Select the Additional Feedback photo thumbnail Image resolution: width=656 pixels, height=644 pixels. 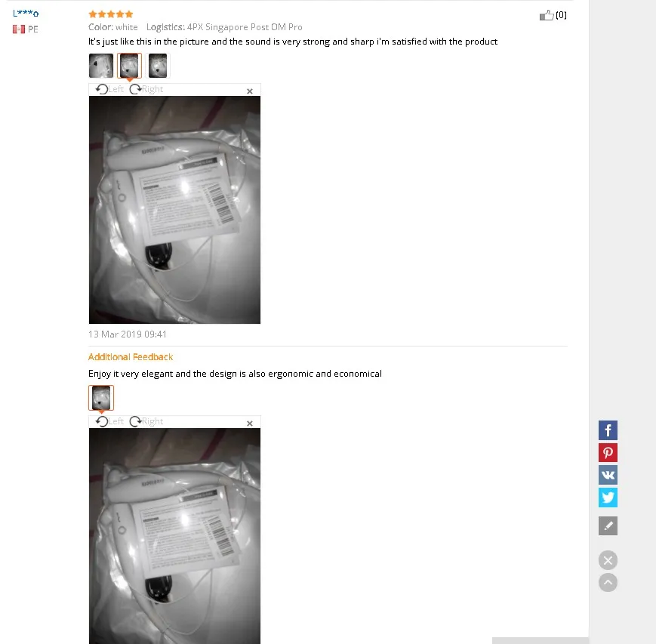point(101,398)
